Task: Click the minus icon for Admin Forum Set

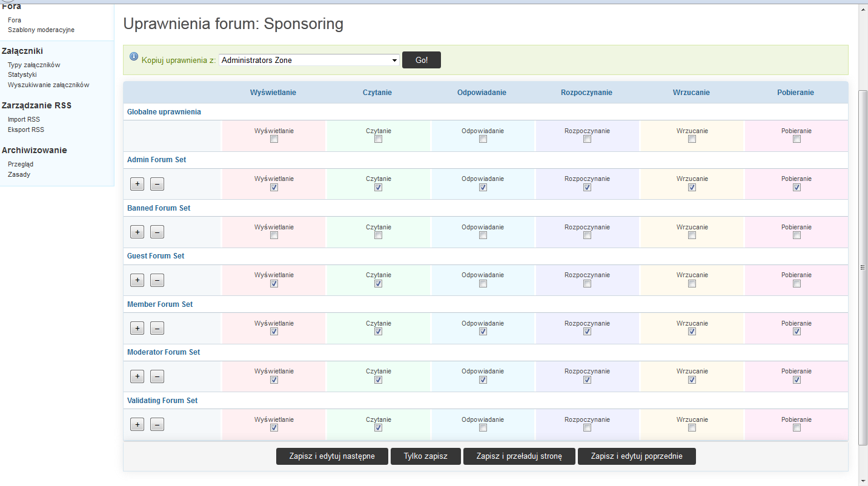Action: point(157,184)
